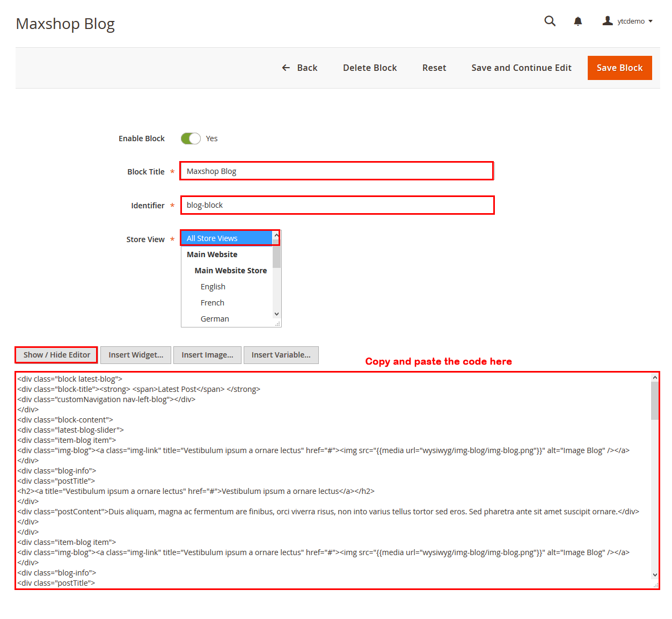Reset the block form
This screenshot has height=619, width=672.
434,68
